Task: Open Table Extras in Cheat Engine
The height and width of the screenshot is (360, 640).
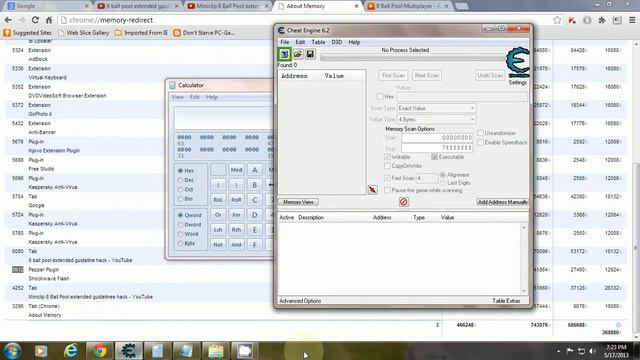Action: (506, 301)
